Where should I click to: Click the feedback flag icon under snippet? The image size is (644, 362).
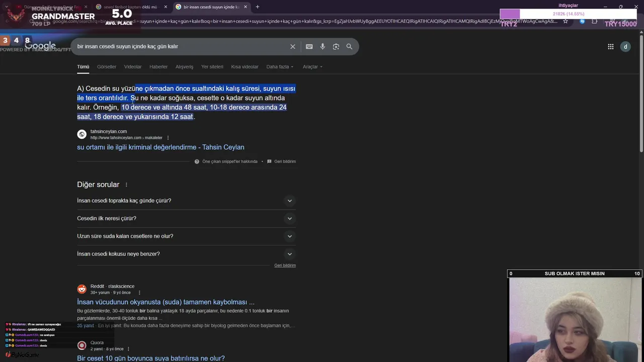click(269, 161)
